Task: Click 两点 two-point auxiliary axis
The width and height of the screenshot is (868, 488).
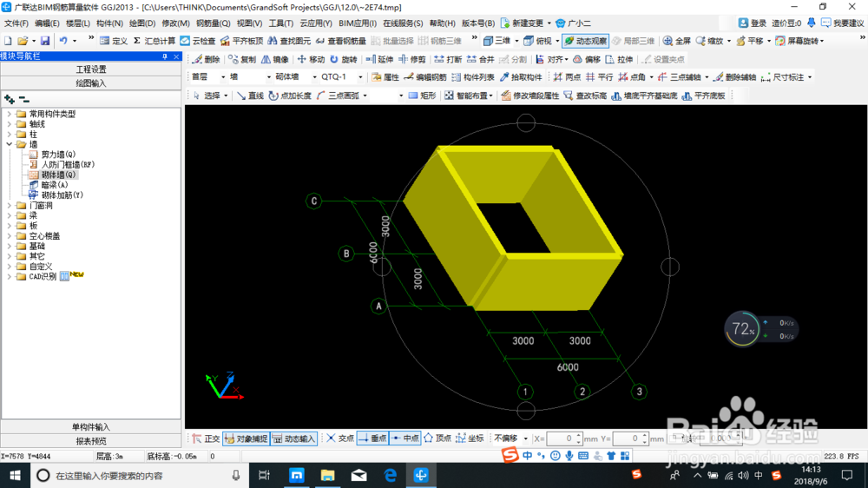Action: (567, 77)
